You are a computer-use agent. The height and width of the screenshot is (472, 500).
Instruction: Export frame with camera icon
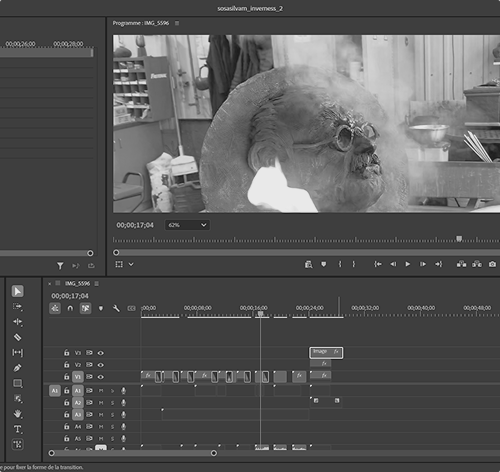(492, 264)
